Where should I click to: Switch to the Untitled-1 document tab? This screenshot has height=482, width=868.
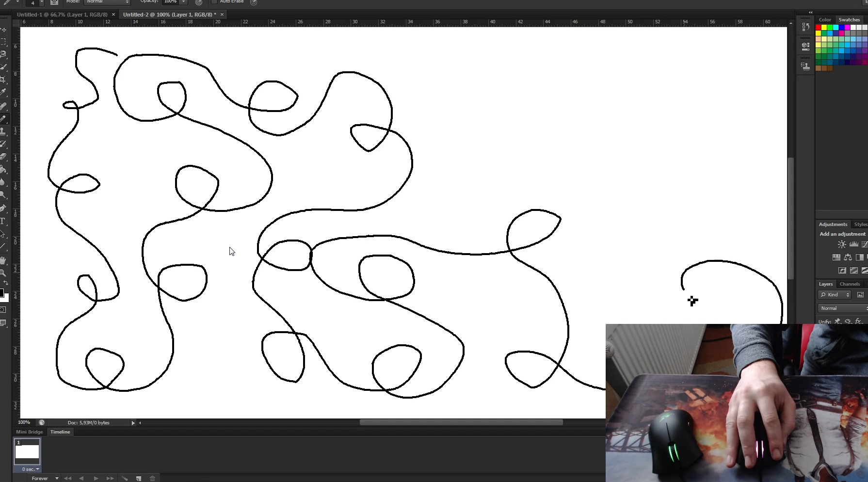(62, 15)
